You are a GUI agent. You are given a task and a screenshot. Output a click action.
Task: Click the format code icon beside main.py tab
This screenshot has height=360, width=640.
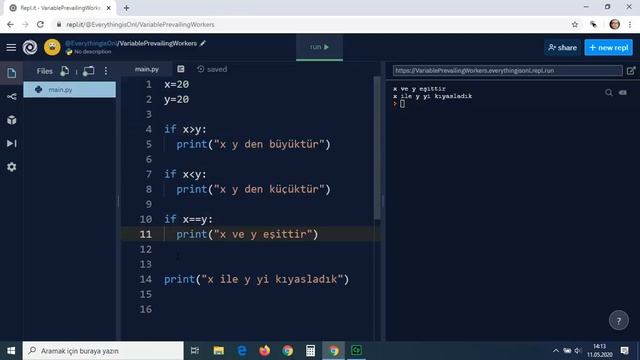181,69
